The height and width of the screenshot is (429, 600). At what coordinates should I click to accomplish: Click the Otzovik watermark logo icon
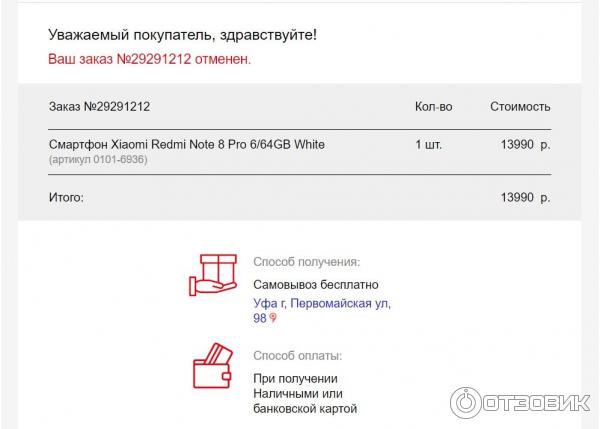[466, 402]
